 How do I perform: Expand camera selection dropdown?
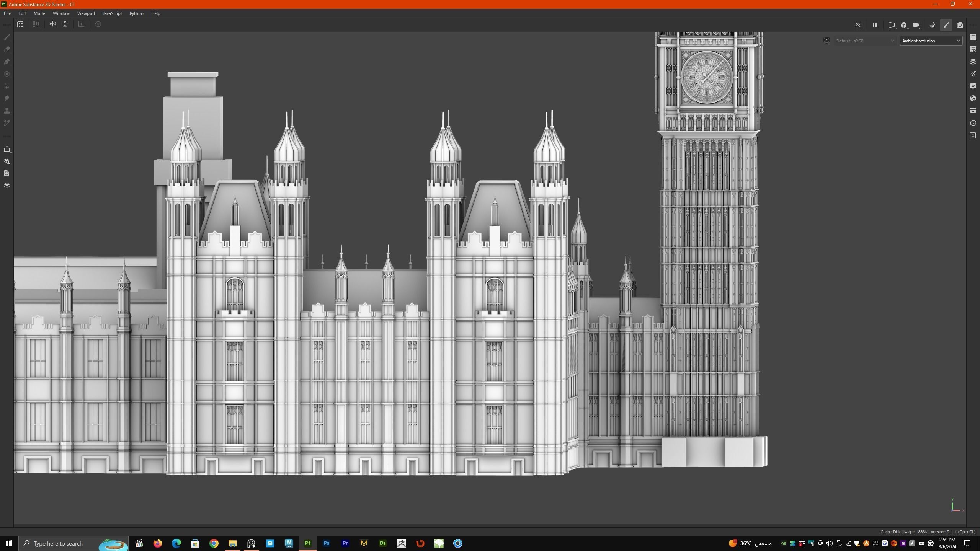pyautogui.click(x=916, y=25)
